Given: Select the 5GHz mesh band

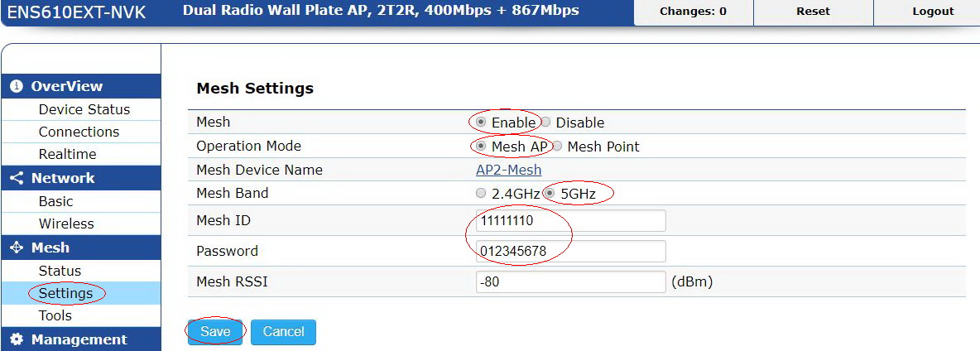Looking at the screenshot, I should tap(550, 194).
